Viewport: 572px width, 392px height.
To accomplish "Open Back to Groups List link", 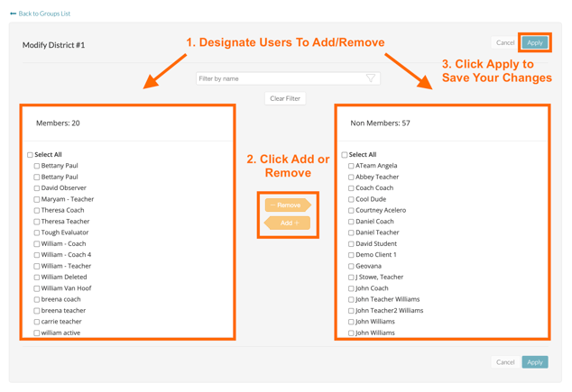I will pyautogui.click(x=44, y=14).
